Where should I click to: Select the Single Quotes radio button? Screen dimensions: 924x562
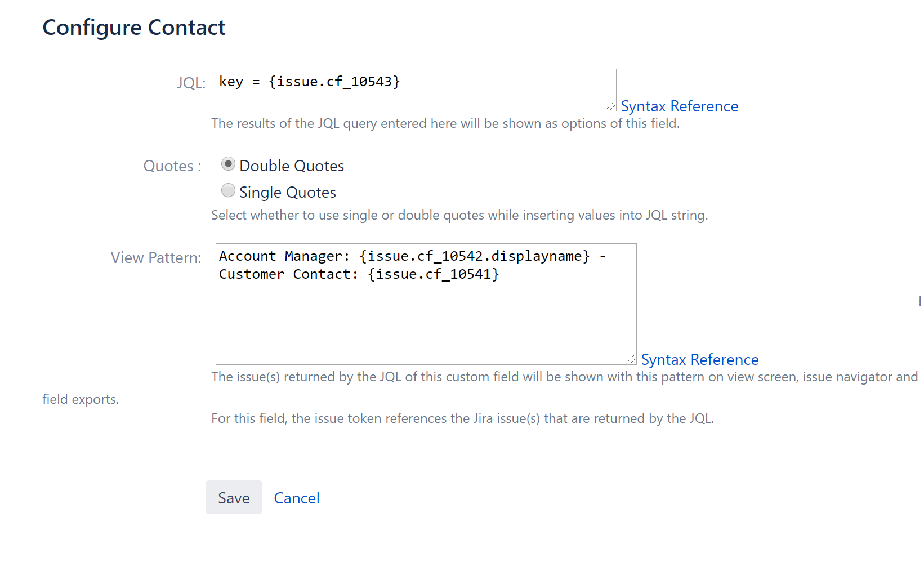(228, 190)
